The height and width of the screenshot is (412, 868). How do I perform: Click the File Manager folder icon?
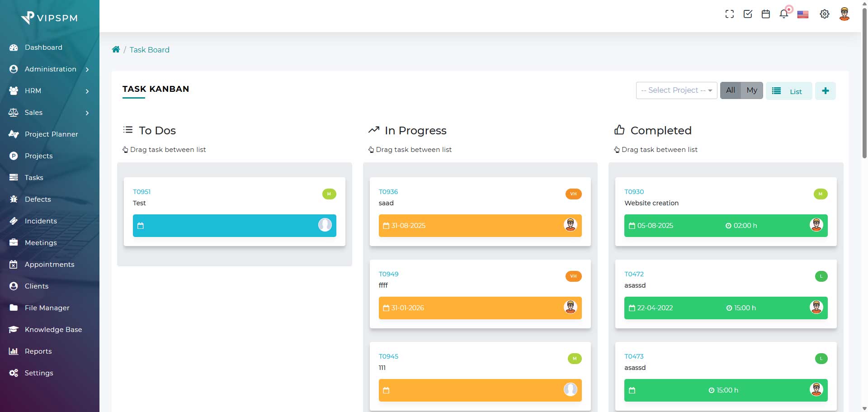click(x=14, y=308)
